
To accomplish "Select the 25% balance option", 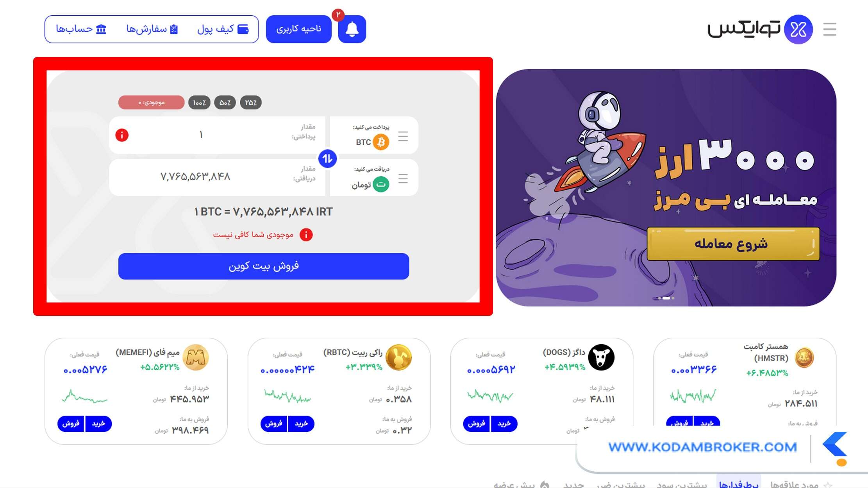I will point(251,103).
